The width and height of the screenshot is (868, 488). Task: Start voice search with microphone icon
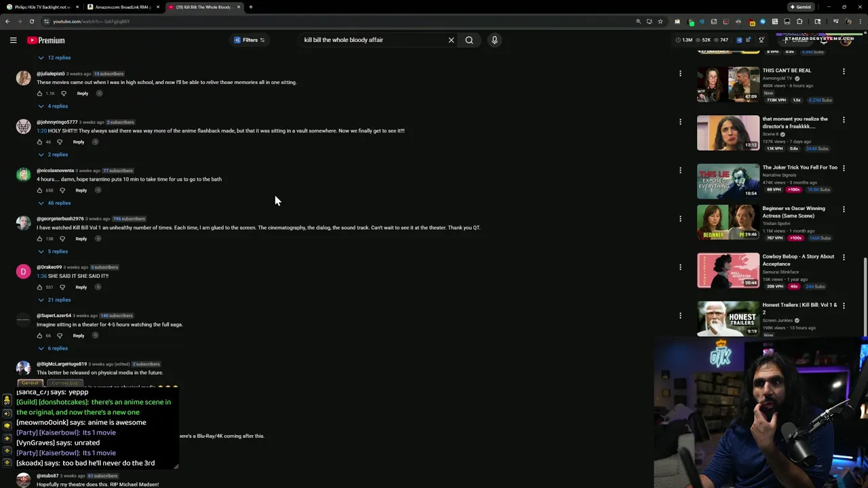[x=494, y=40]
